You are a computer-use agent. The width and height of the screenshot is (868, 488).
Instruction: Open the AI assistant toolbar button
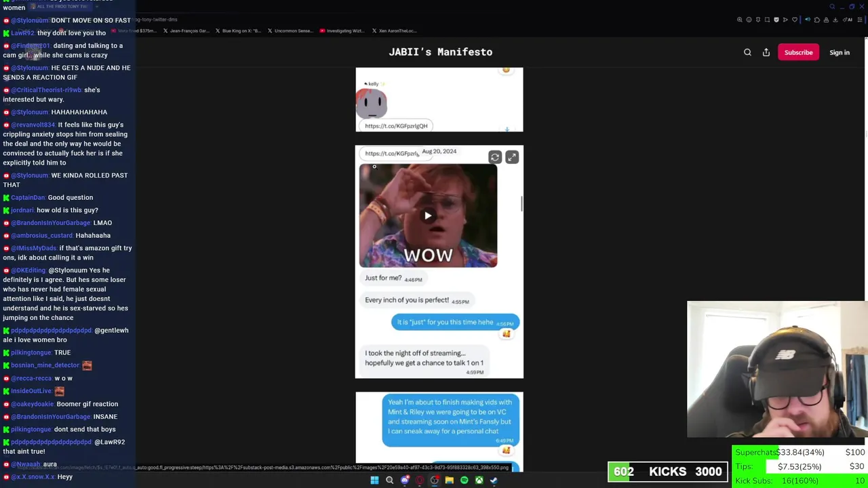[847, 20]
